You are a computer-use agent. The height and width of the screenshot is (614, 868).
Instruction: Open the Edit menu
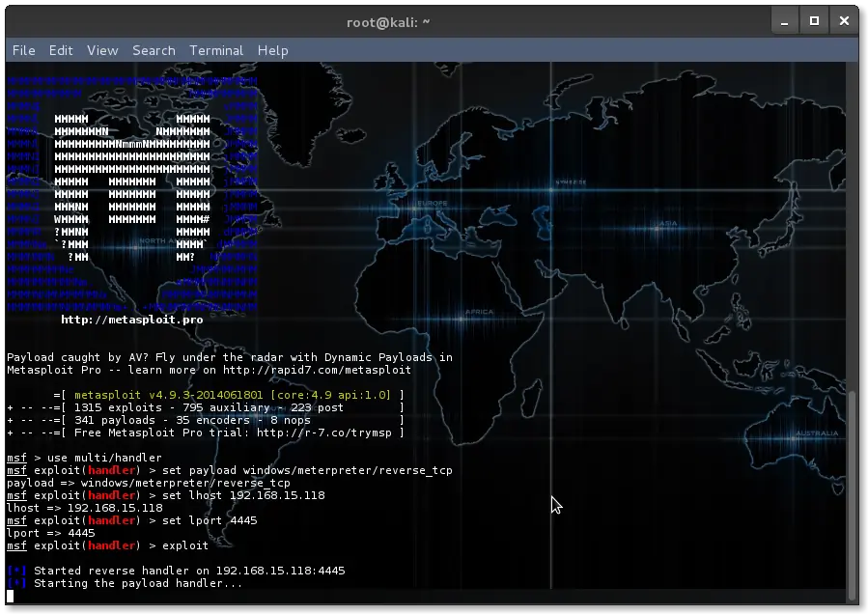click(x=61, y=50)
